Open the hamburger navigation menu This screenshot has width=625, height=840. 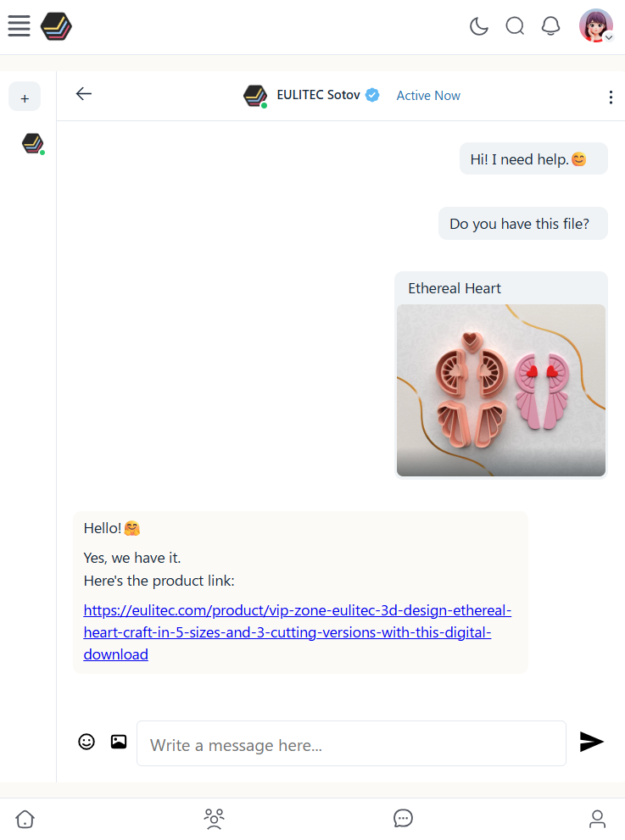(19, 26)
